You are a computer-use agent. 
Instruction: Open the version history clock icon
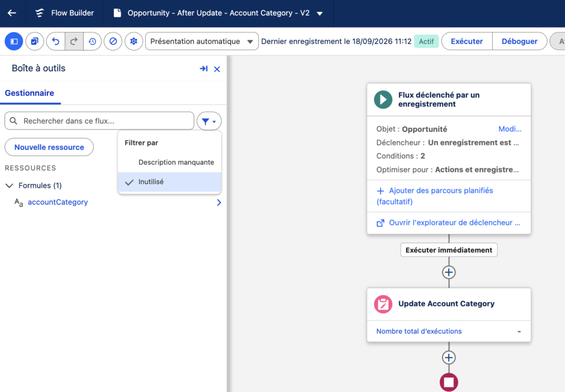[92, 41]
